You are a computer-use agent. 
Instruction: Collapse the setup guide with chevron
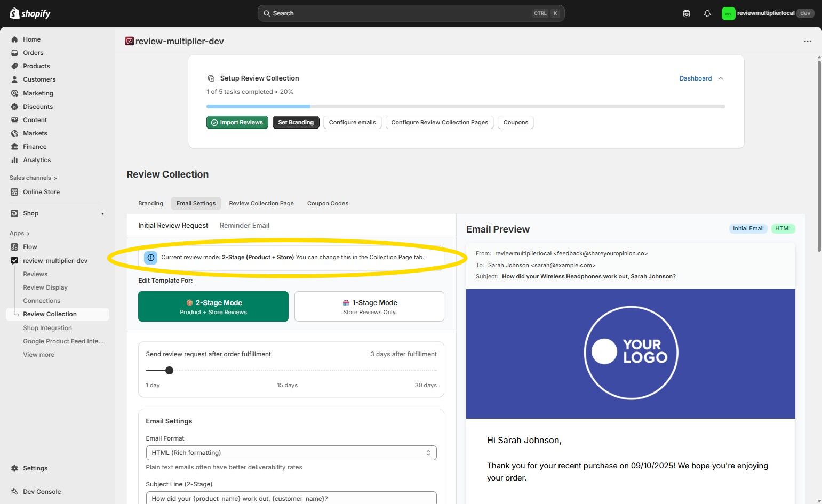click(721, 78)
